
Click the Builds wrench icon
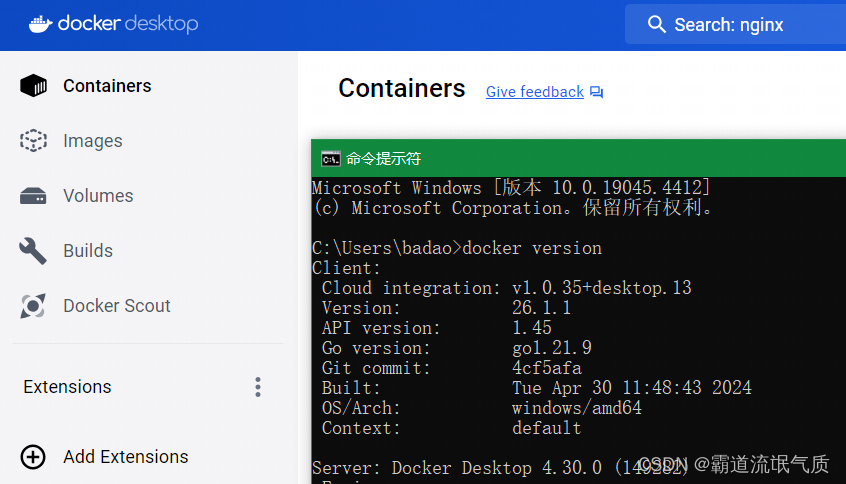coord(33,251)
